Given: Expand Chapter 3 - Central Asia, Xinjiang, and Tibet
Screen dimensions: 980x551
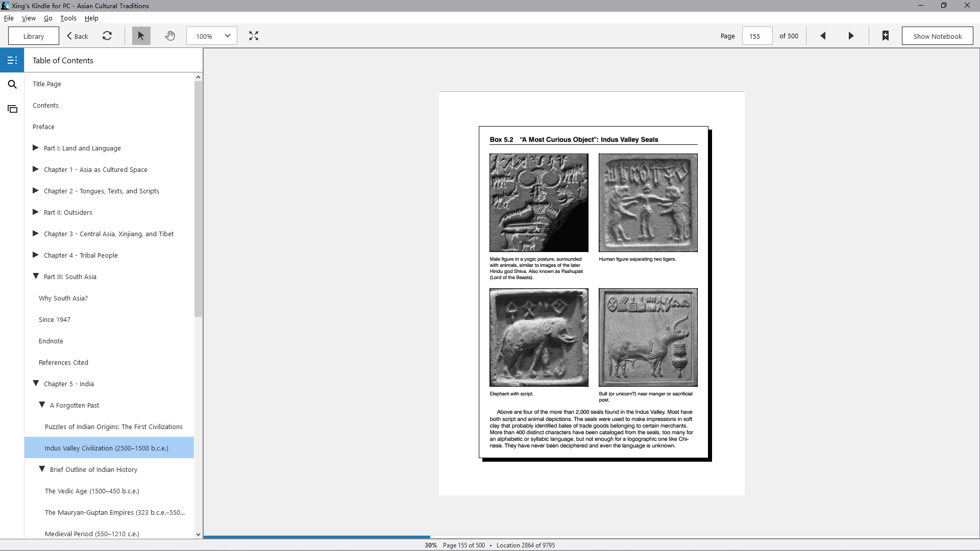Looking at the screenshot, I should [x=36, y=234].
